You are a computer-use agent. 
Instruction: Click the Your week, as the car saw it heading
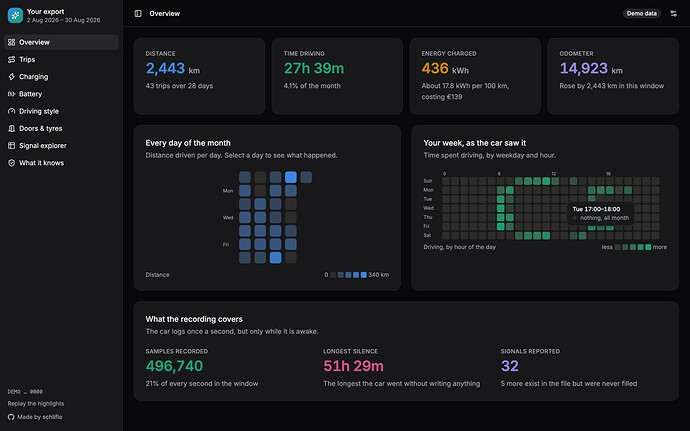[474, 143]
